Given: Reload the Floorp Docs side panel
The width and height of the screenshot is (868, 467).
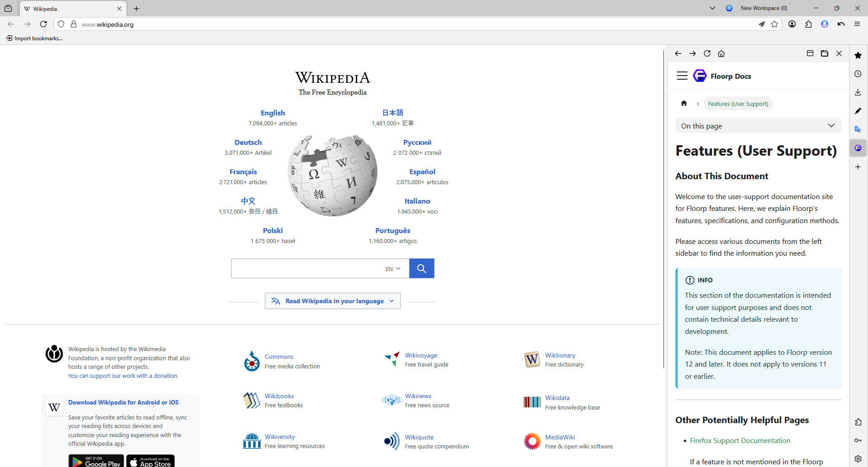Looking at the screenshot, I should click(707, 53).
